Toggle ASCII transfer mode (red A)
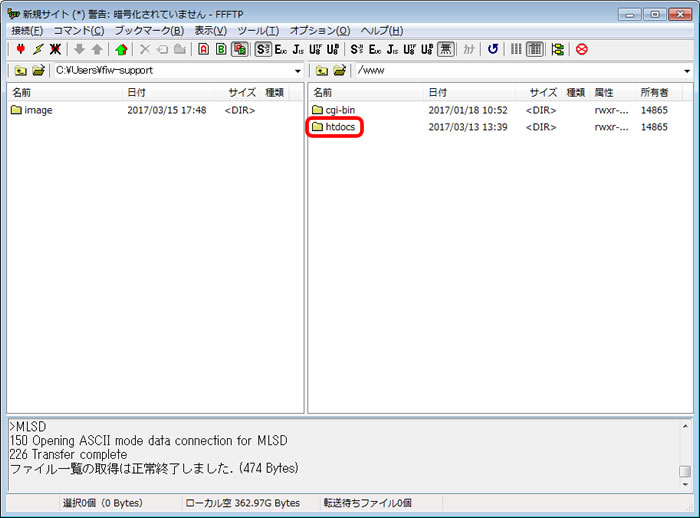Screen dimensions: 700x518 click(x=203, y=49)
